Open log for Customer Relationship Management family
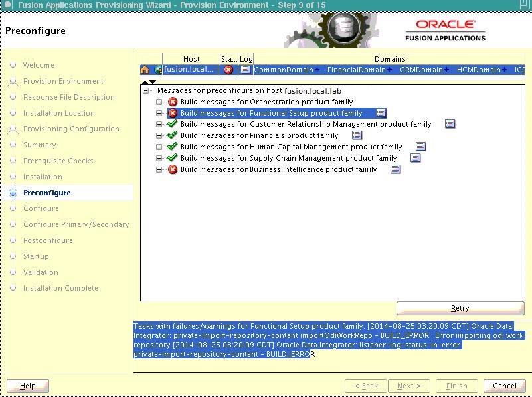Screen dimensions: 532x397 click(x=450, y=124)
